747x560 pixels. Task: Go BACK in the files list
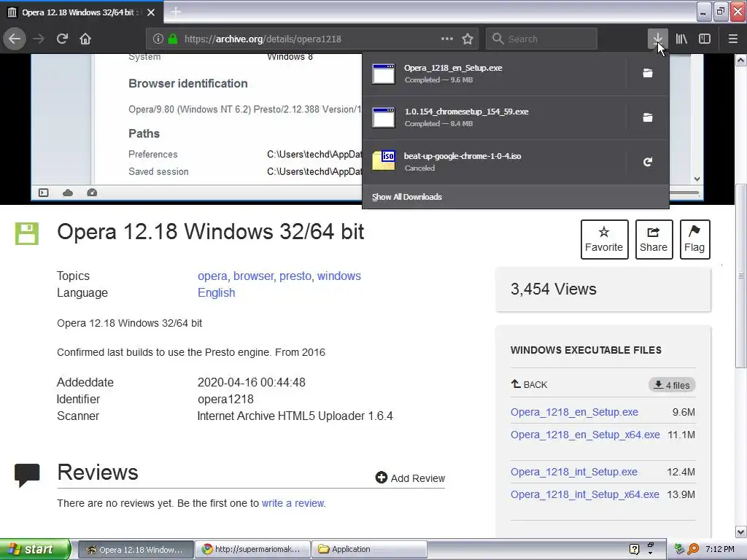(x=530, y=385)
